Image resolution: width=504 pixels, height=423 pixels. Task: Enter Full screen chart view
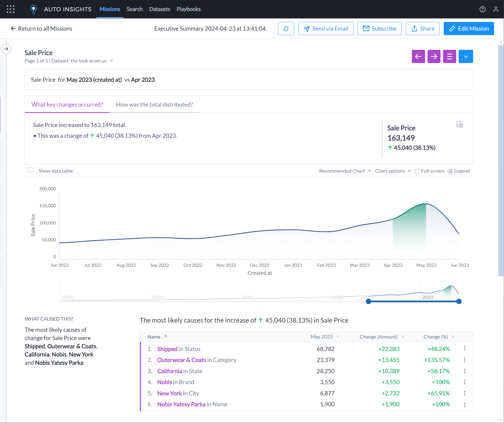click(430, 171)
